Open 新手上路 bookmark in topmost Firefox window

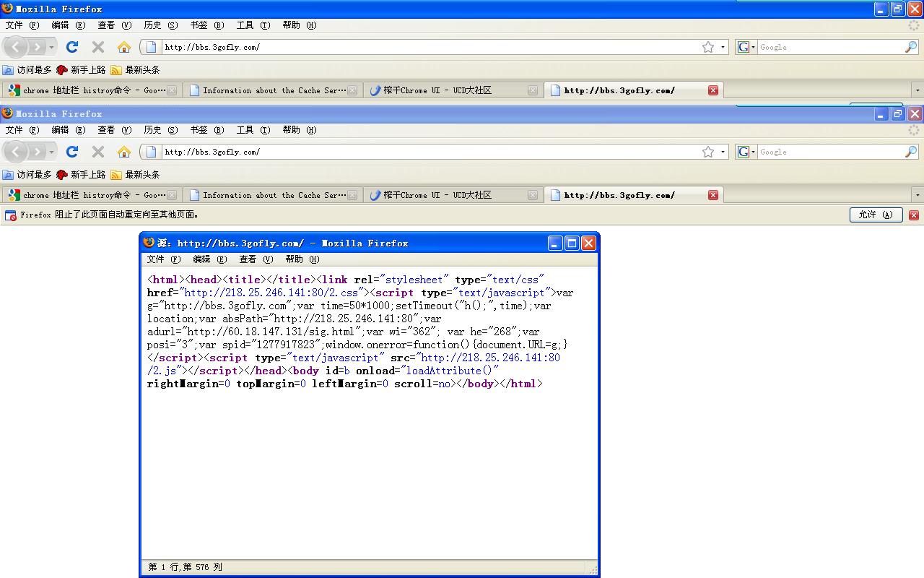pos(81,70)
